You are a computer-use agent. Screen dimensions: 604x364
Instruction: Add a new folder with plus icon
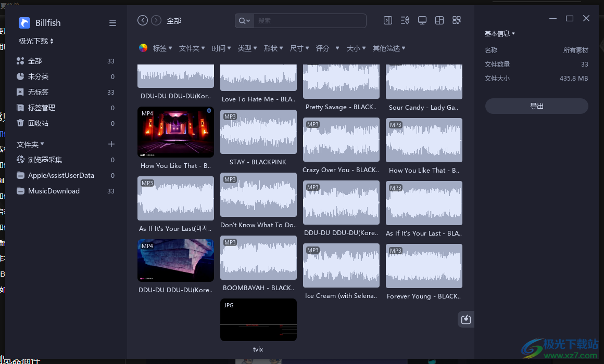coord(111,144)
